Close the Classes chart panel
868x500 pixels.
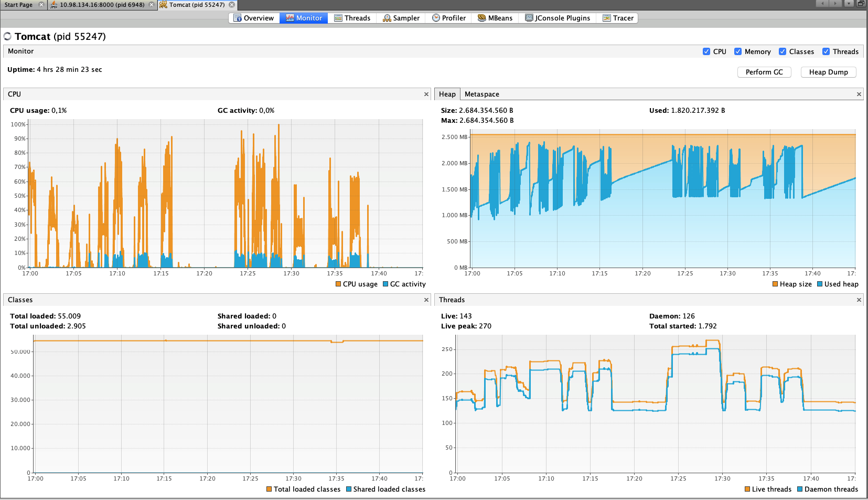coord(426,300)
